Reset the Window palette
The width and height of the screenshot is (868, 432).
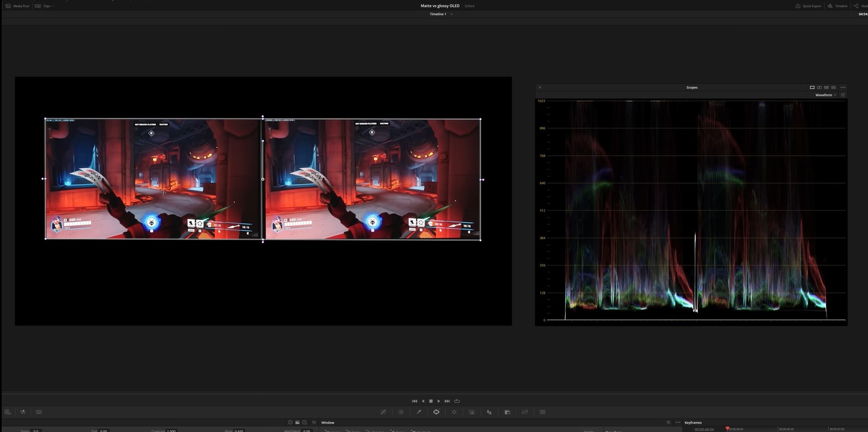point(669,423)
